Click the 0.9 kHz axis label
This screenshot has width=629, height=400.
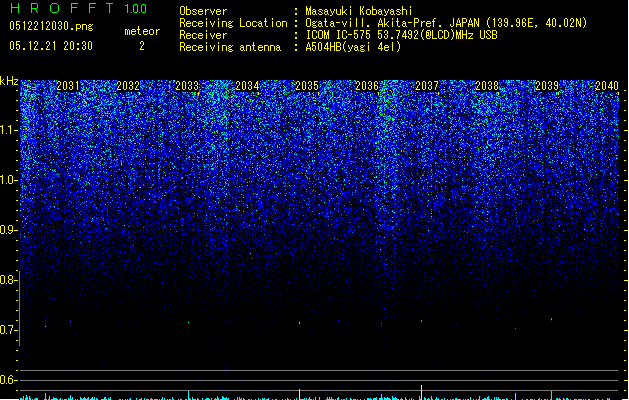(8, 230)
